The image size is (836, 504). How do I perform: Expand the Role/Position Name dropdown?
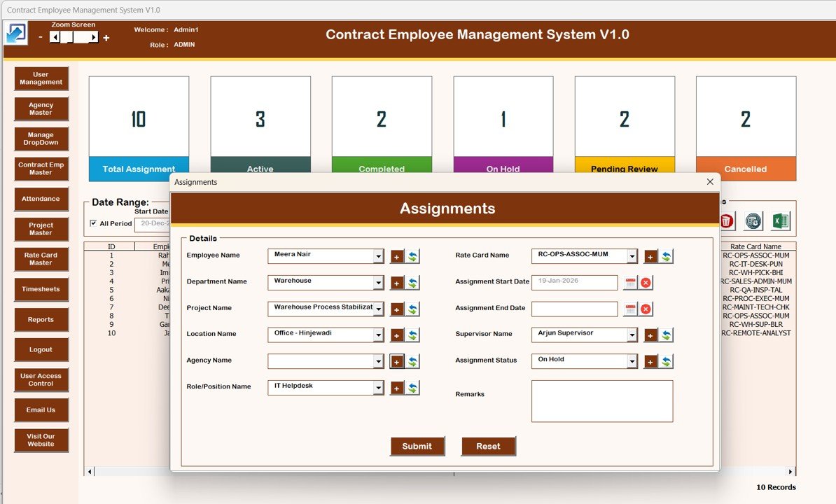click(x=378, y=388)
